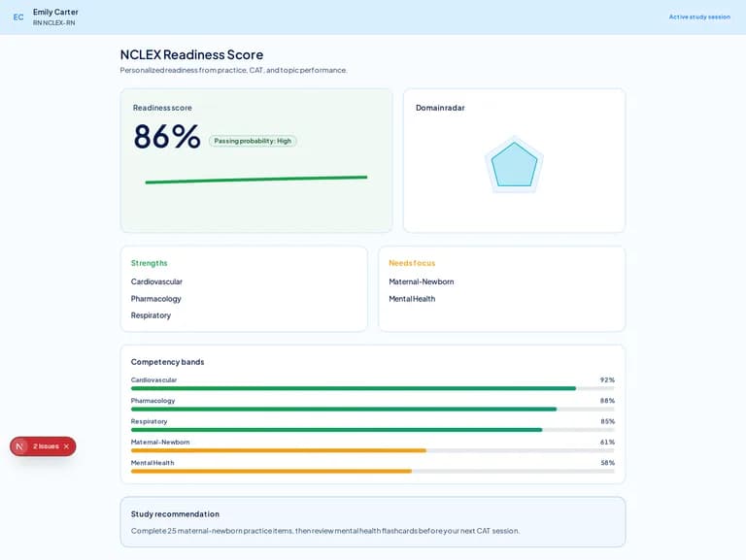Click the Passing probability: High badge
746x560 pixels.
point(253,141)
